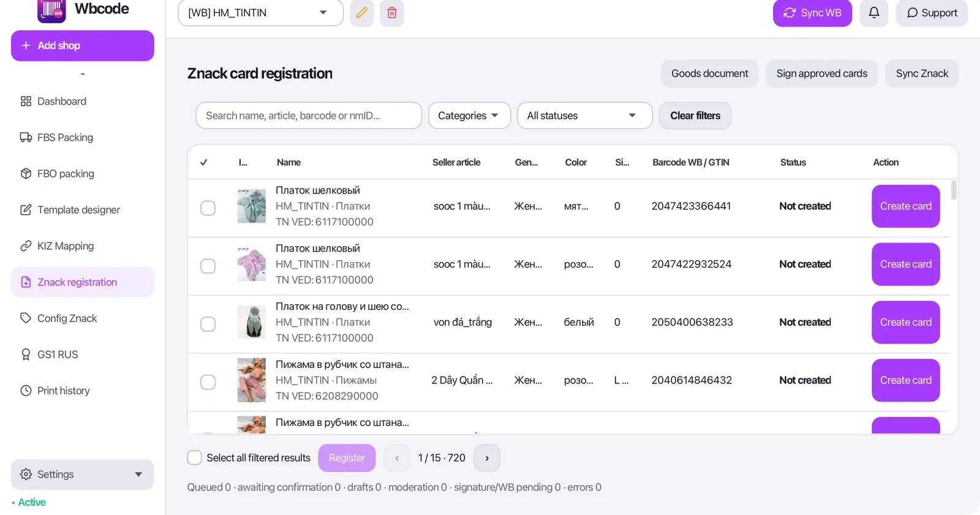Select Znack registration in sidebar

[x=83, y=282]
